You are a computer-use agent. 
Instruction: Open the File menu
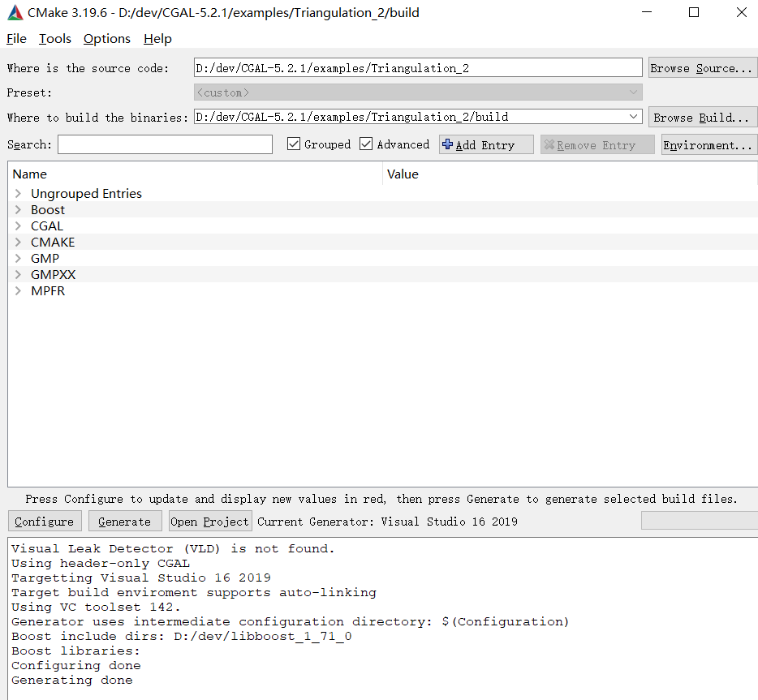point(15,38)
